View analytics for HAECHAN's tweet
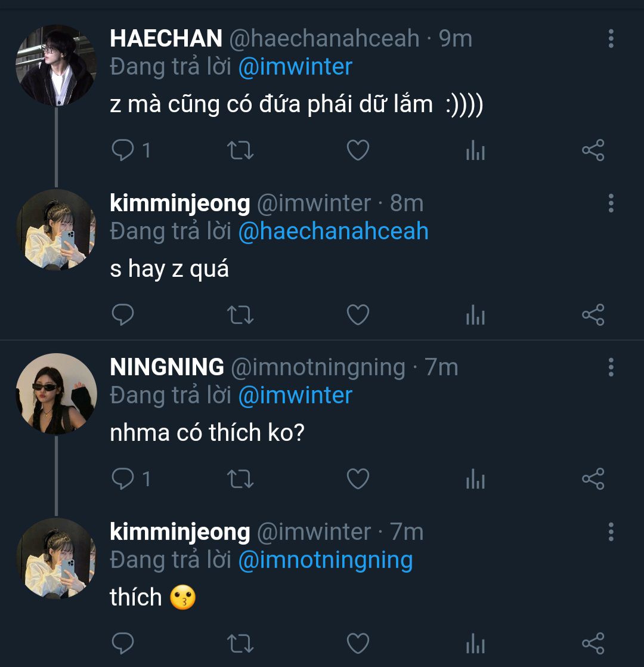Viewport: 644px width, 667px height. point(475,150)
